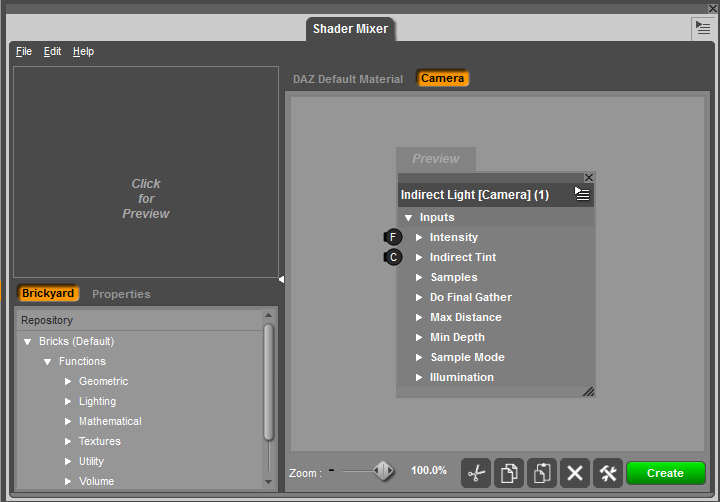Expand the Do Final Gather parameter
Viewport: 720px width, 502px height.
pos(419,298)
